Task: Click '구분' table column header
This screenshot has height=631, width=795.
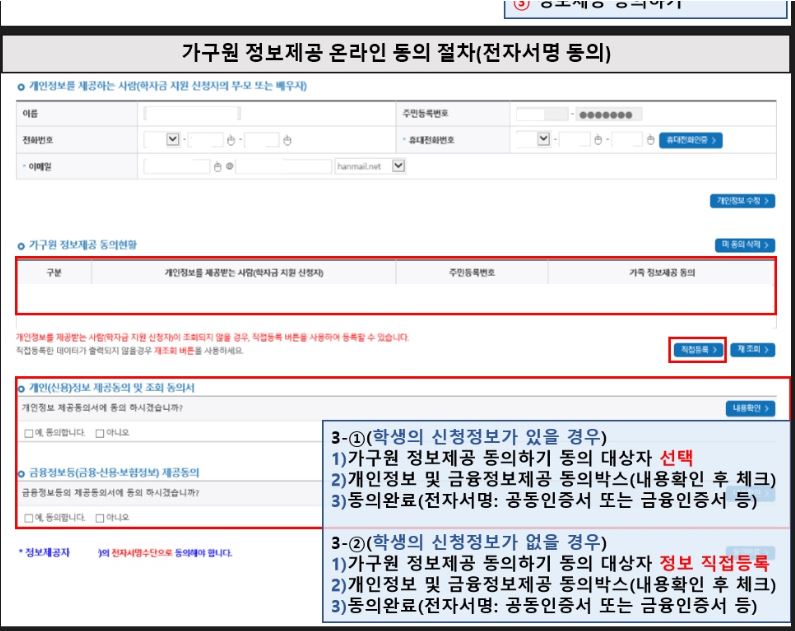Action: (54, 273)
